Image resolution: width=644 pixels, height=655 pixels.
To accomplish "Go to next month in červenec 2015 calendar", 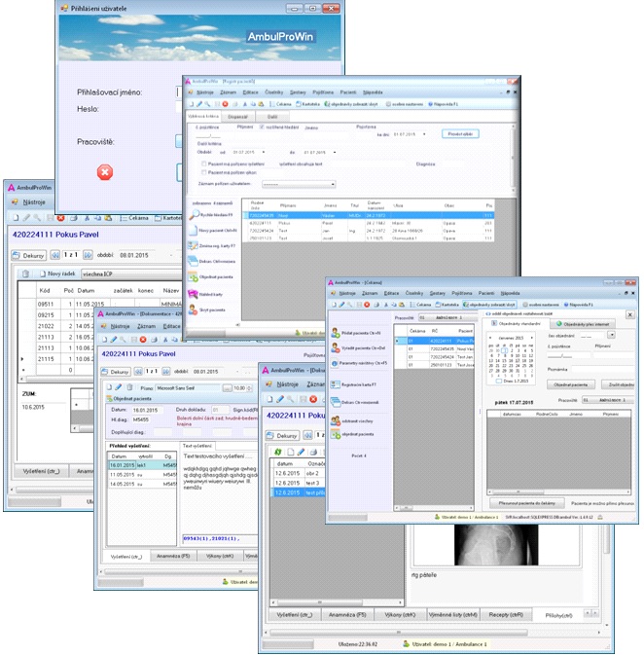I will tap(531, 338).
